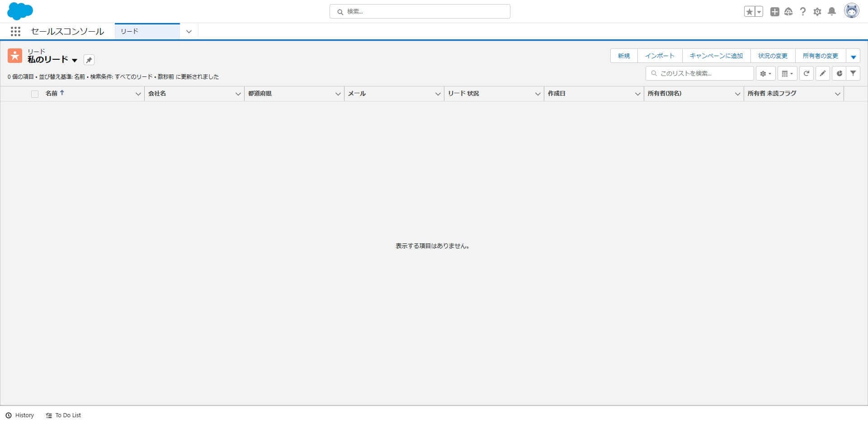Click the セールスコンソール app name
Screen dimensions: 868x424
point(67,31)
